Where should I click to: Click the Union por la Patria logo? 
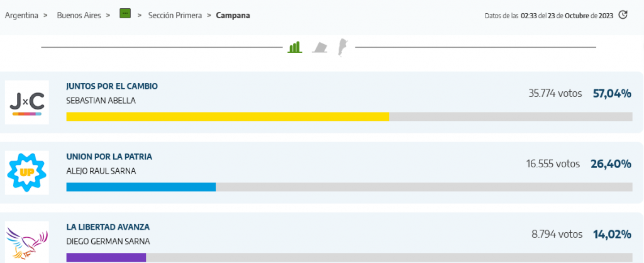click(26, 172)
